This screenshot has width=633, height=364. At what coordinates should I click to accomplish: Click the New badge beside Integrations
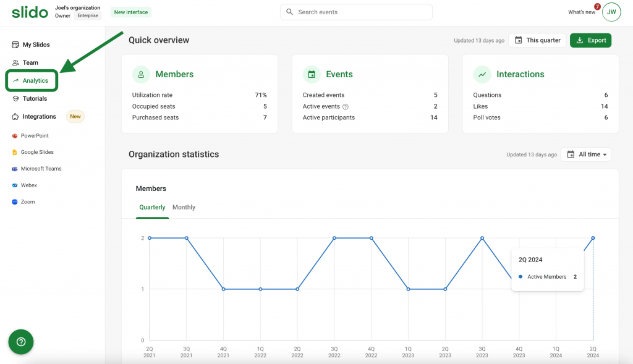[75, 117]
